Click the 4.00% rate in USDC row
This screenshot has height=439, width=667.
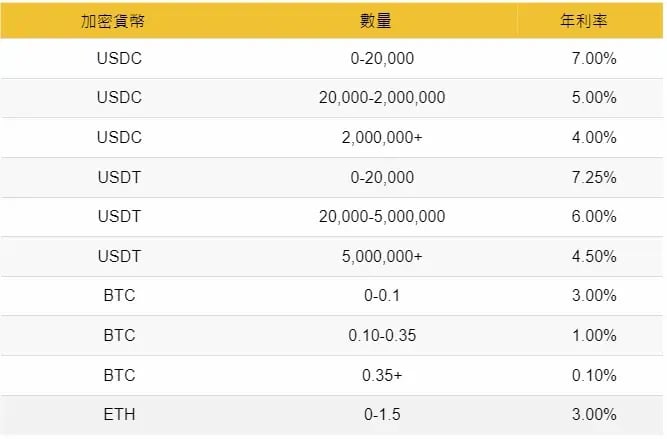click(594, 137)
